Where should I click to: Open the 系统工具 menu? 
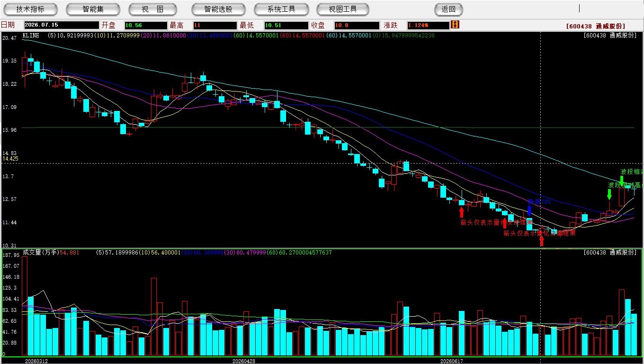(x=281, y=9)
